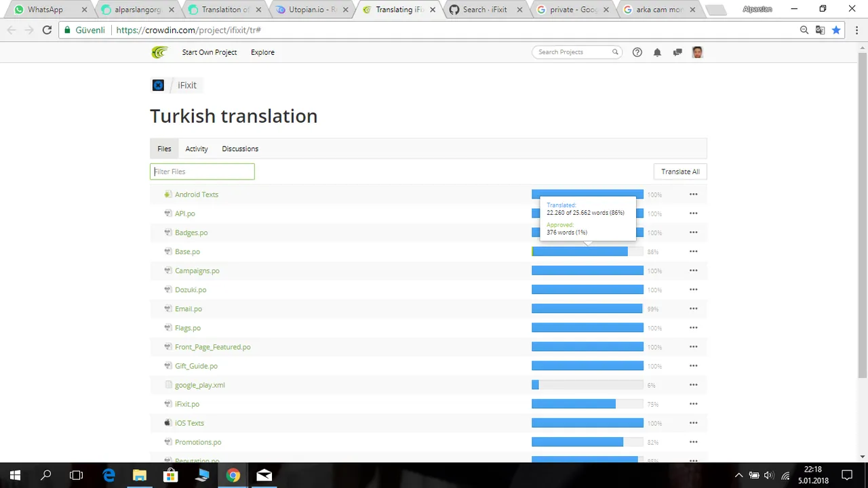Screen dimensions: 868x488
Task: Click the Translate All button
Action: pyautogui.click(x=680, y=171)
